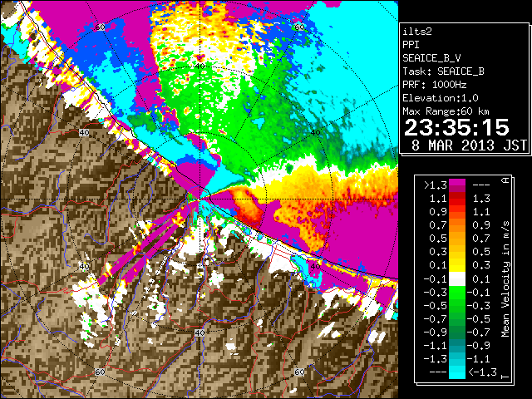Screen dimensions: 532x399
Task: Click the '8 MAR 2013 JST' date
Action: (469, 145)
